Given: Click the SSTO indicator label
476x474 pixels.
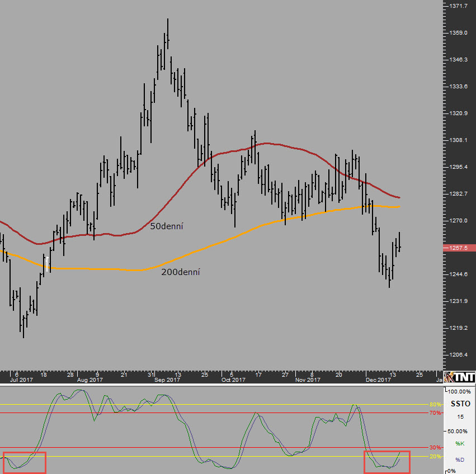Looking at the screenshot, I should point(460,404).
